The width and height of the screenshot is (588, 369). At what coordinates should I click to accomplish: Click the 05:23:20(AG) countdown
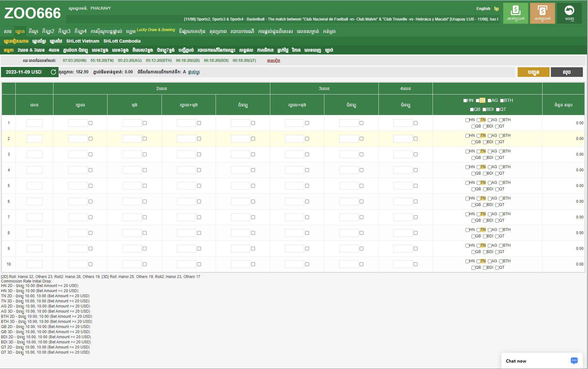130,61
